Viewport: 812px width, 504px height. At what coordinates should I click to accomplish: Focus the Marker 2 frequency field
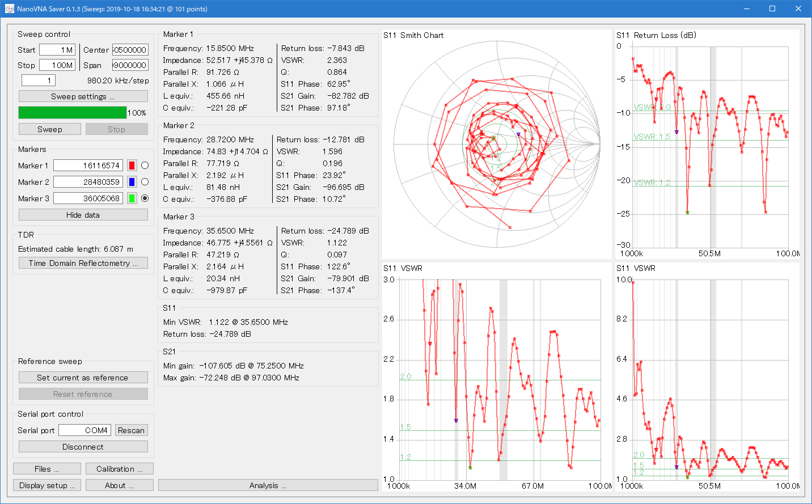click(88, 182)
